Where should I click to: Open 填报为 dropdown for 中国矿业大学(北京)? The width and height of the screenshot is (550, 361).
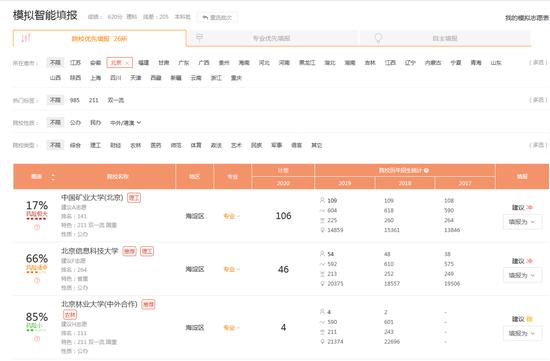(522, 222)
